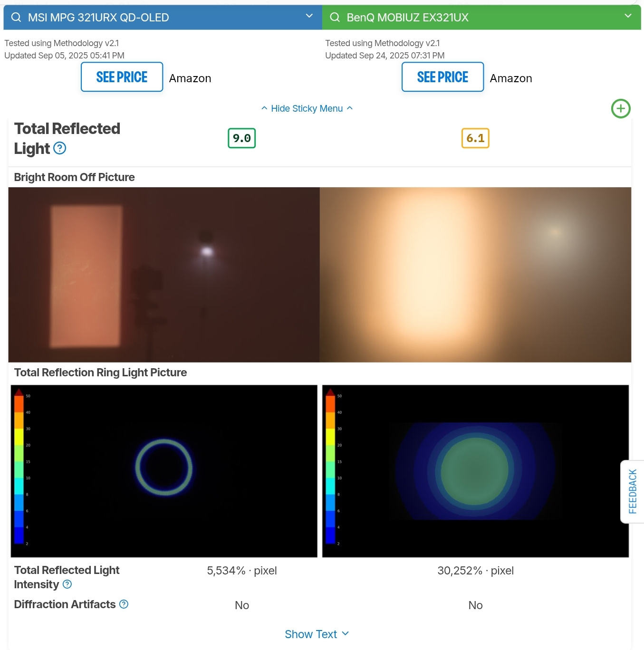Click the 'Bright Room Off Picture' heading

pyautogui.click(x=75, y=177)
